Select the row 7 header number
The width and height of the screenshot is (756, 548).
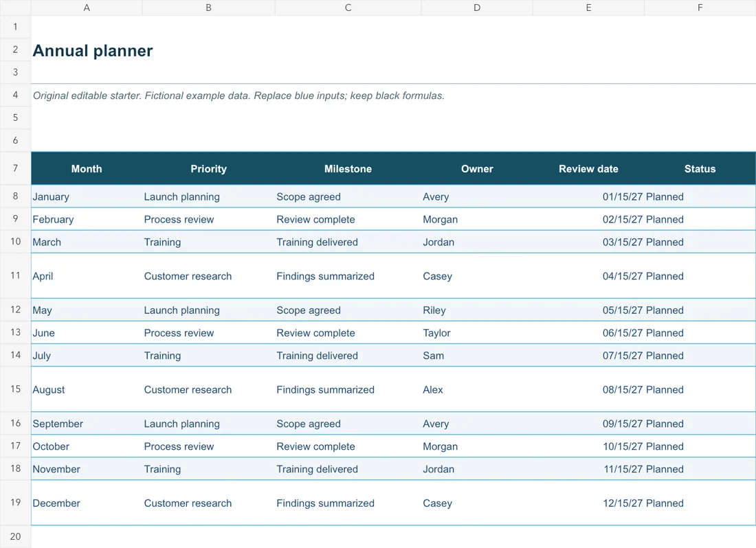pos(15,168)
